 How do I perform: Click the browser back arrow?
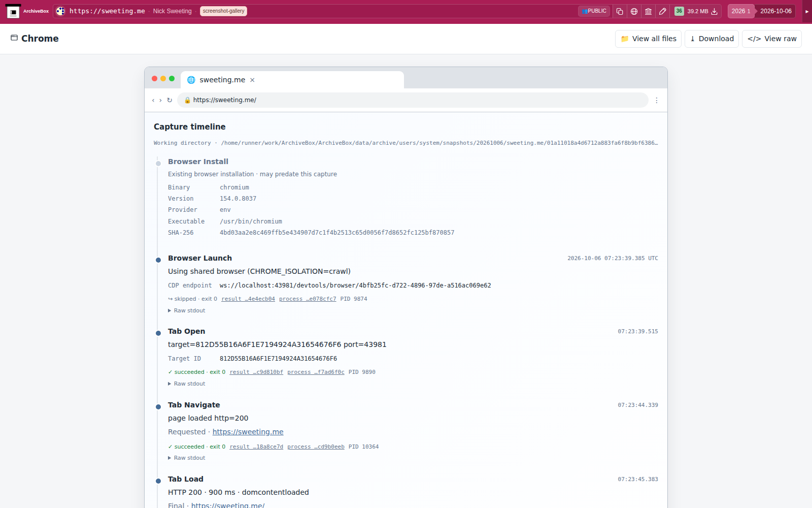(153, 100)
